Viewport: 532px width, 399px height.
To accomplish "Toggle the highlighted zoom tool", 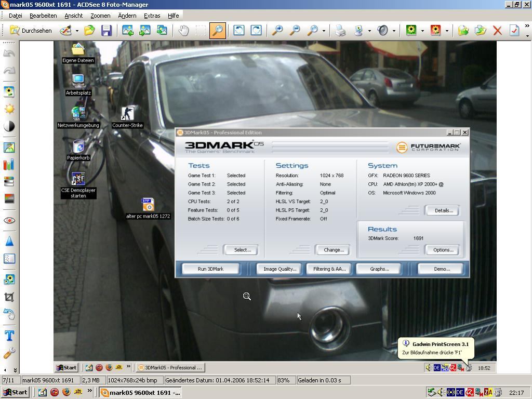I will (x=218, y=31).
